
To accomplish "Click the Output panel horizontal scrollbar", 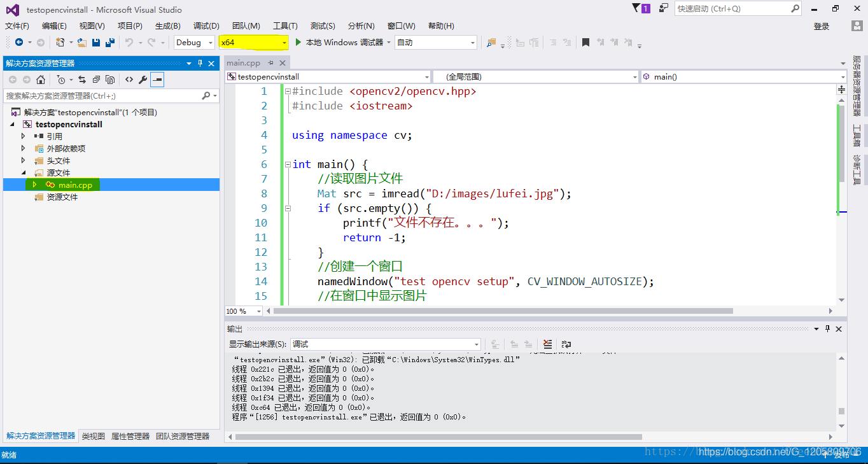I will [438, 437].
